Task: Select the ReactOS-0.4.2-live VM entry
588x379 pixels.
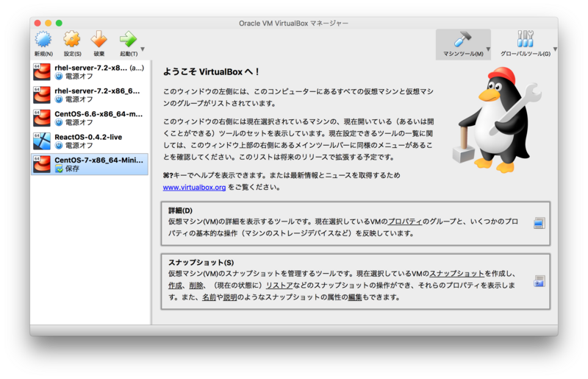Action: pos(90,141)
